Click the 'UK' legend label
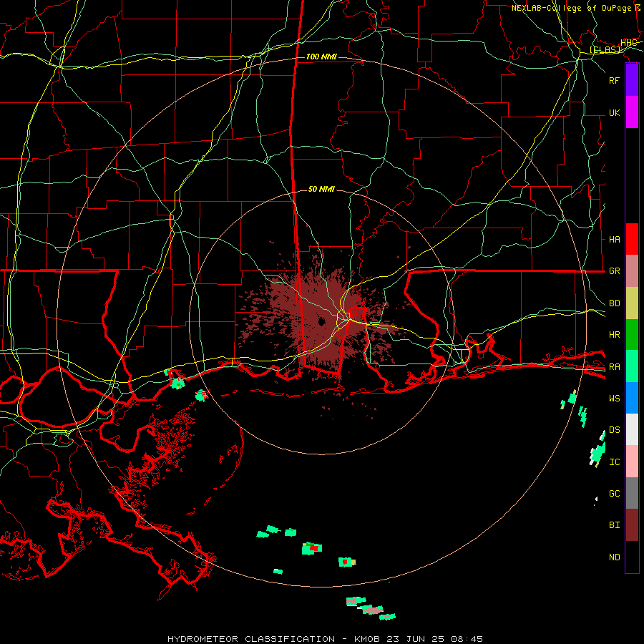Viewport: 644px width, 644px height. click(x=614, y=112)
